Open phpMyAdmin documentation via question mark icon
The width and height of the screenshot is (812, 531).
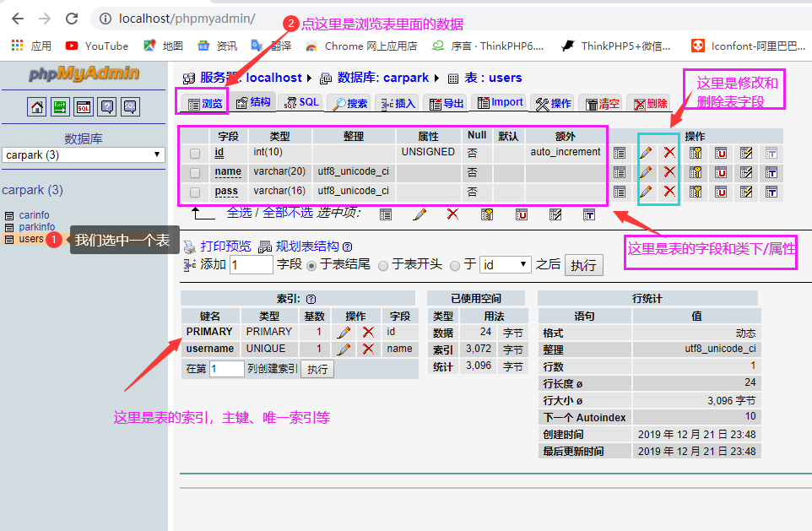click(x=107, y=107)
